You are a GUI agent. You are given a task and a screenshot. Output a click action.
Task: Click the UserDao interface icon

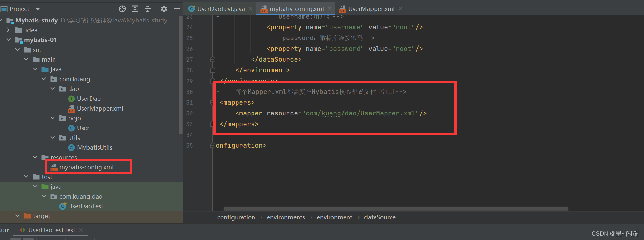coord(71,98)
